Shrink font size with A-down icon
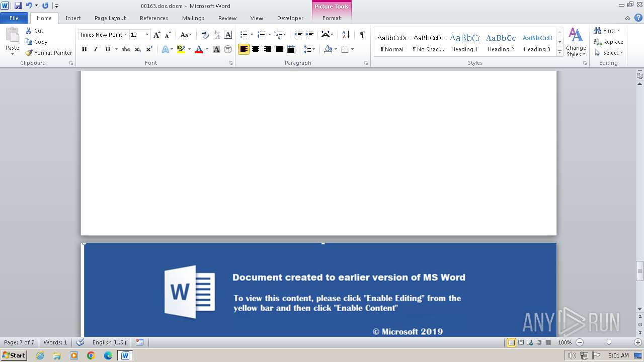 tap(168, 35)
